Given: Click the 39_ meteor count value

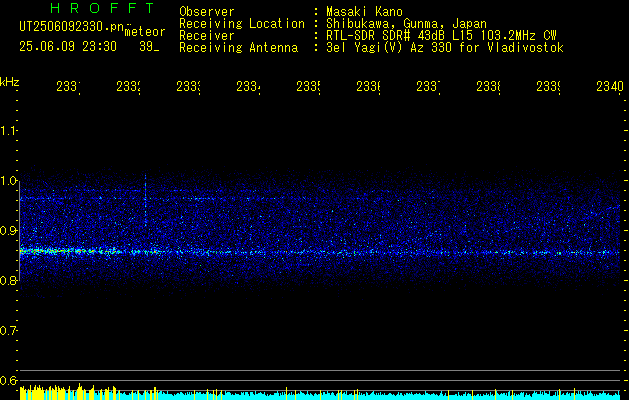Looking at the screenshot, I should click(x=149, y=47).
